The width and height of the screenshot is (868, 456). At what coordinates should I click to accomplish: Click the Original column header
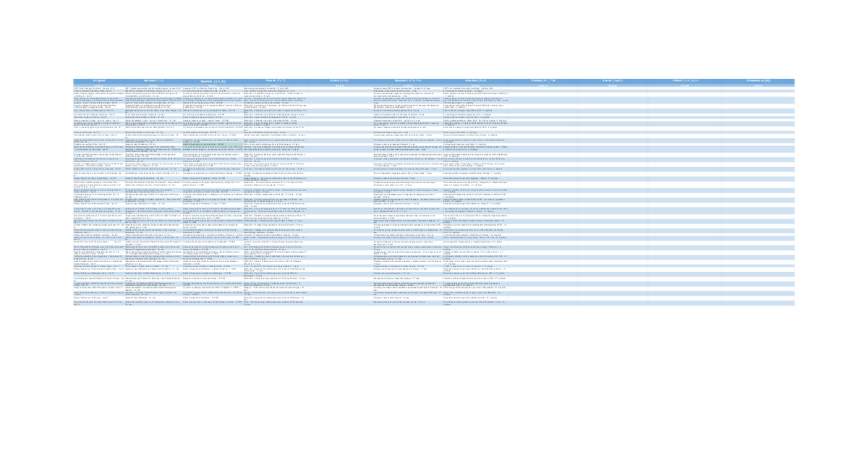pyautogui.click(x=98, y=81)
